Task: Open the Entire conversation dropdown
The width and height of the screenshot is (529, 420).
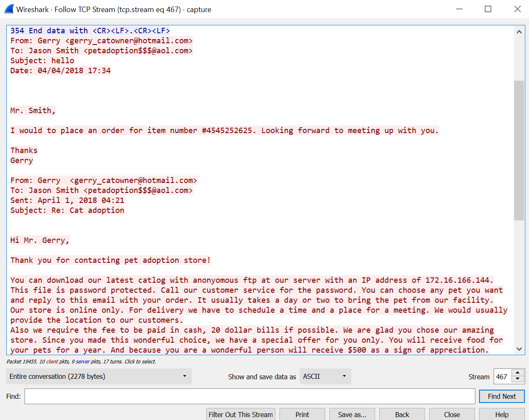Action: 99,376
